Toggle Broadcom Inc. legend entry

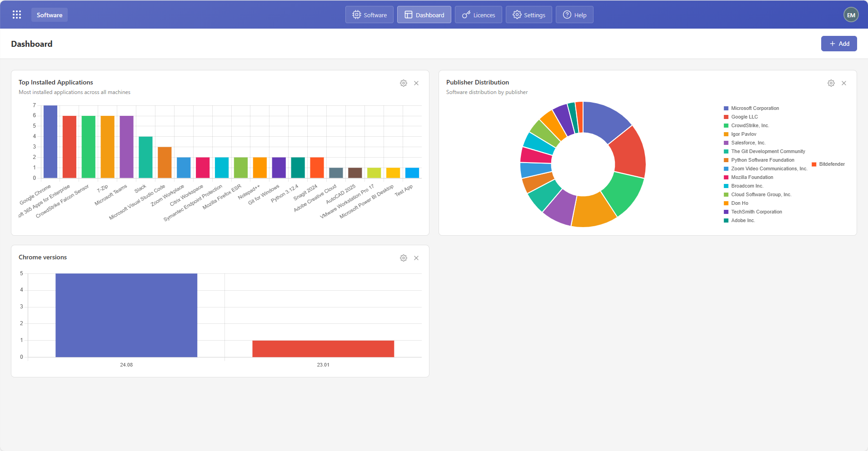point(743,186)
